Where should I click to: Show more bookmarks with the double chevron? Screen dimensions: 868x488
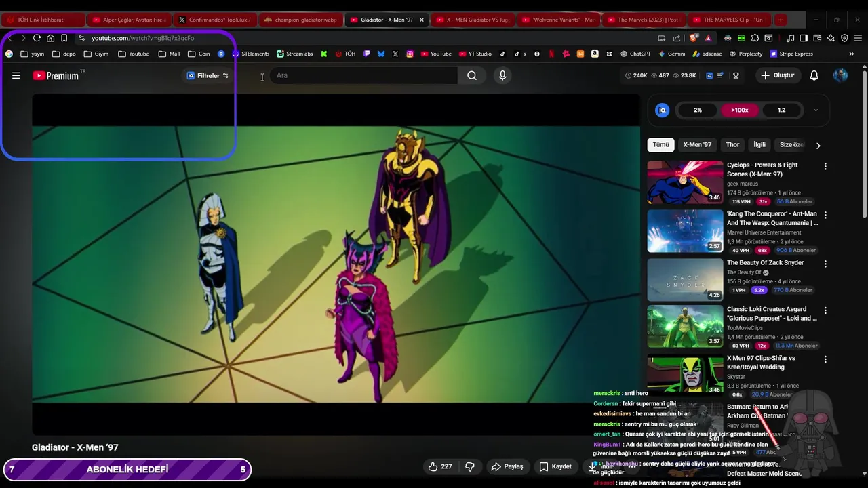tap(851, 54)
